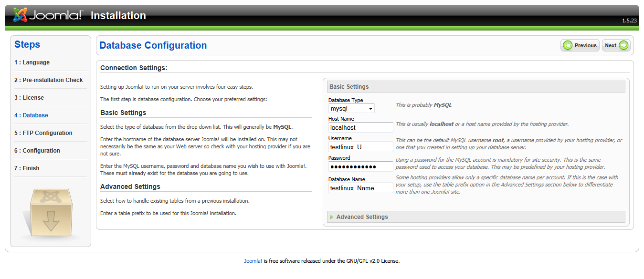Click the Username field testlinux_U
Screen dimensions: 644x279
pos(361,147)
